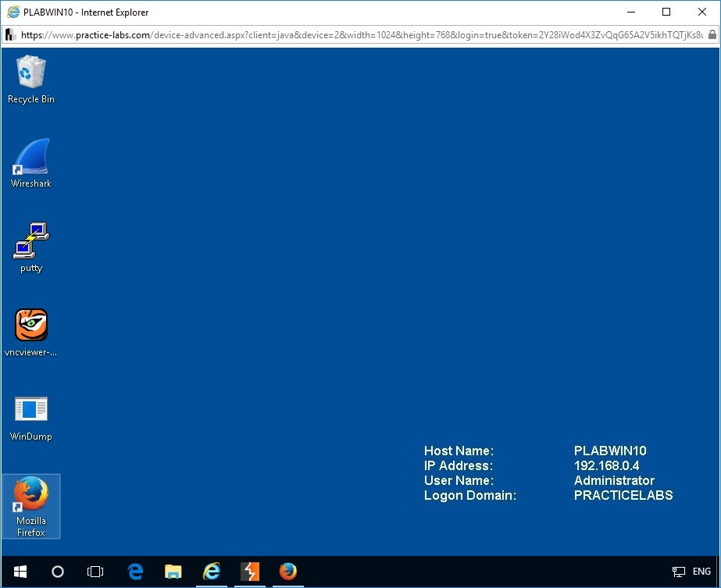Viewport: 721px width, 588px height.
Task: Open Microsoft Edge from the taskbar
Action: [x=135, y=572]
